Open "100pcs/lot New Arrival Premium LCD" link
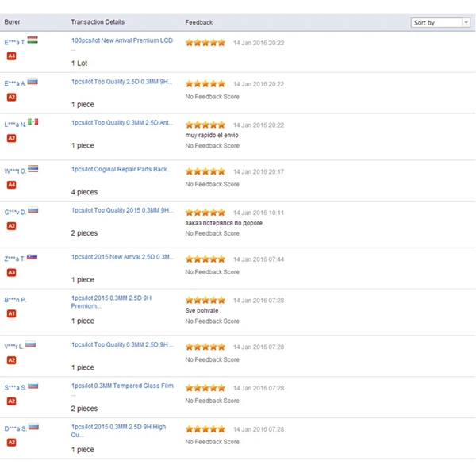 [x=122, y=40]
